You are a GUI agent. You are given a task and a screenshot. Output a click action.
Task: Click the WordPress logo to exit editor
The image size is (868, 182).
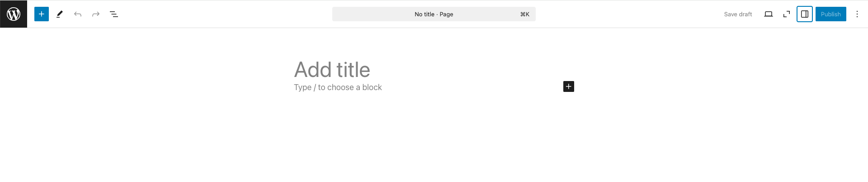coord(14,14)
